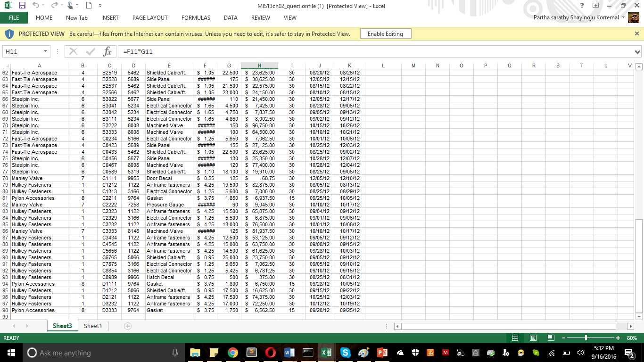The image size is (644, 362).
Task: Open the Insert Function dialog
Action: pos(107,51)
